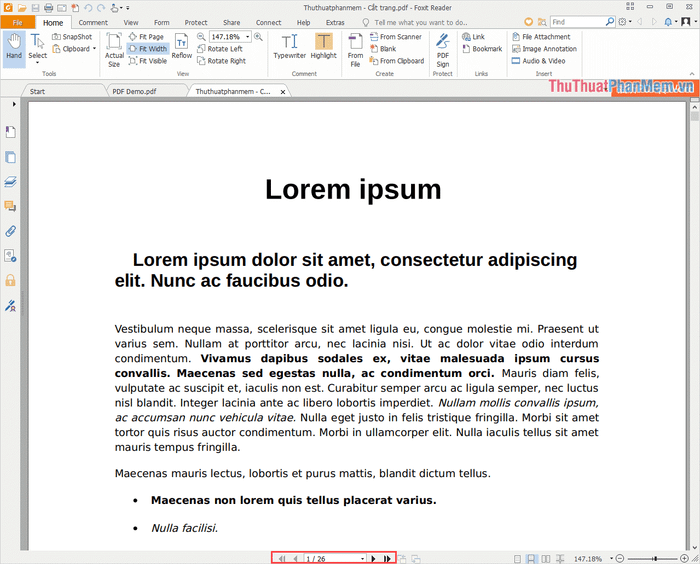Choose Fit Page view
This screenshot has height=564, width=700.
146,37
